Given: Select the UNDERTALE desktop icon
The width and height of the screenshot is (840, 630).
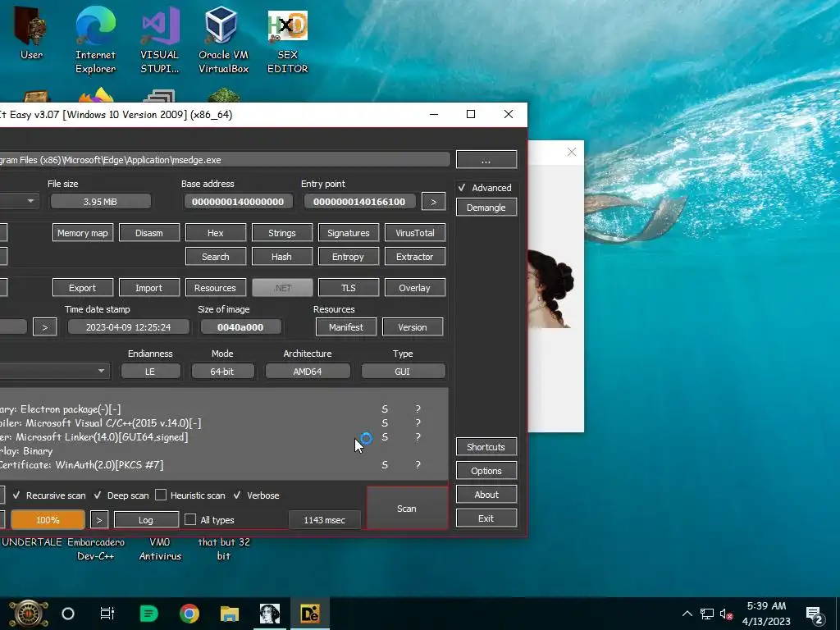Looking at the screenshot, I should point(32,542).
